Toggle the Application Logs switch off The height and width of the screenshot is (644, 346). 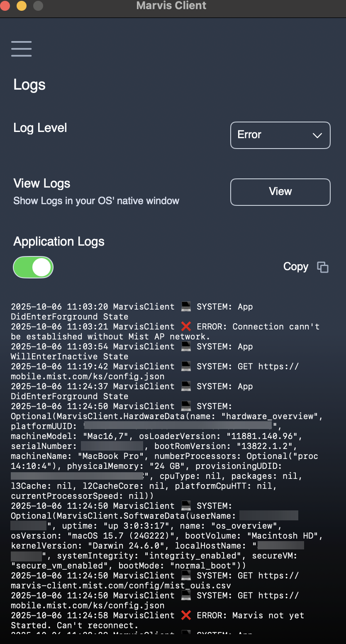tap(33, 267)
